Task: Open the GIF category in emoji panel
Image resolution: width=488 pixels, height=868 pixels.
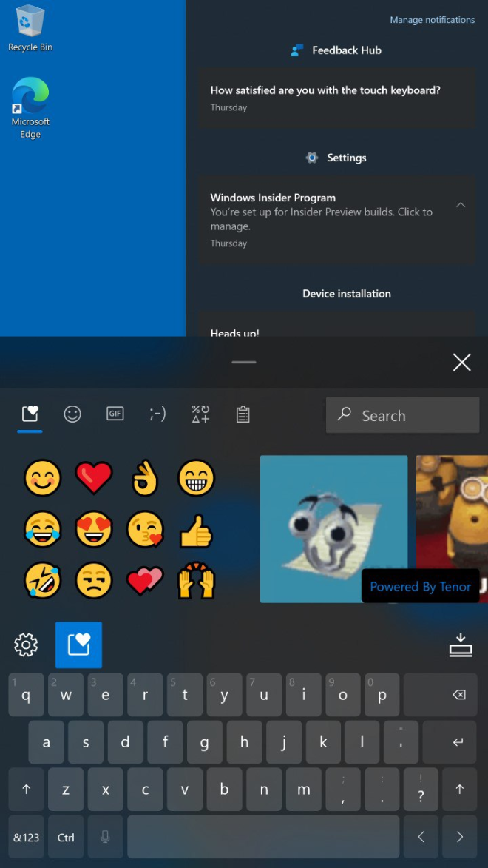Action: (x=115, y=414)
